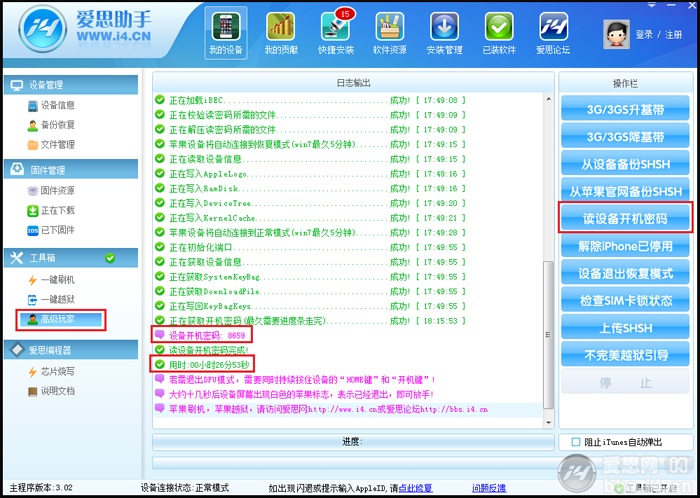Collapse the 工具箱 section header
Screen dimensions: 700x498
tap(71, 258)
